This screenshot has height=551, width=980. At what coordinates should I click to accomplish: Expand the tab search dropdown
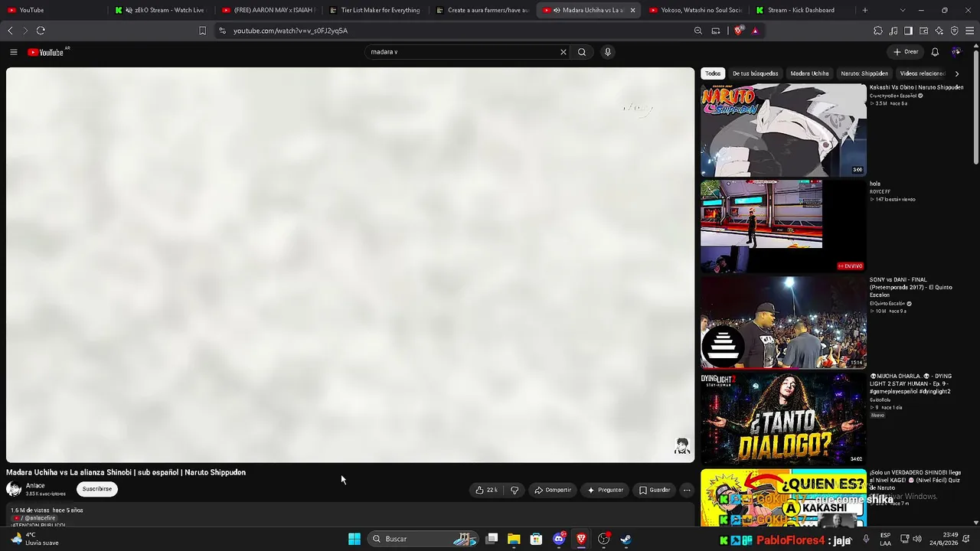click(903, 10)
